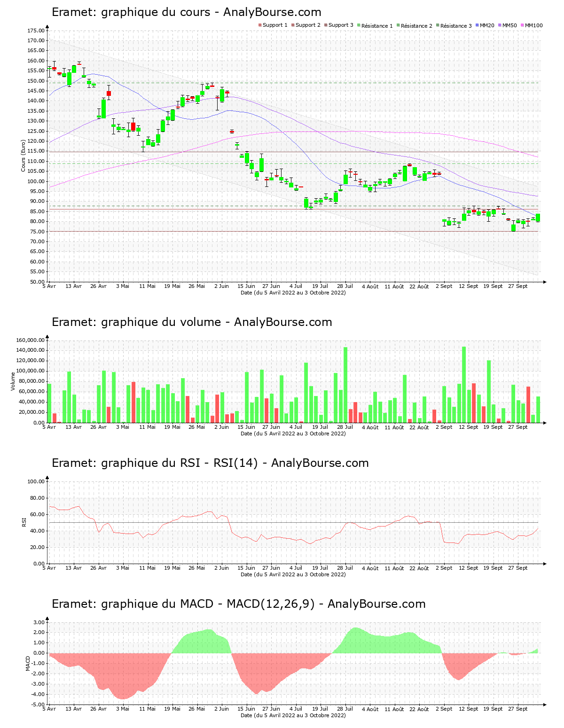Select the MM100 moving average legend entry
This screenshot has width=564, height=728.
point(532,25)
